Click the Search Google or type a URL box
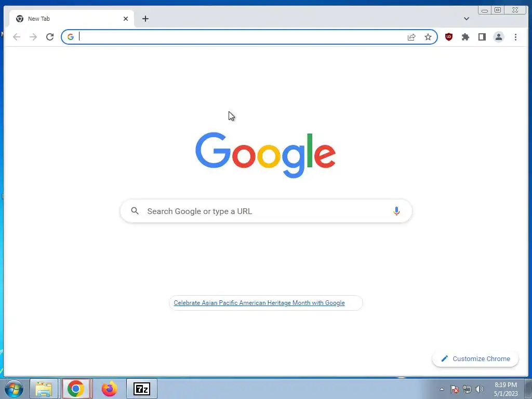The width and height of the screenshot is (532, 399). click(x=266, y=211)
